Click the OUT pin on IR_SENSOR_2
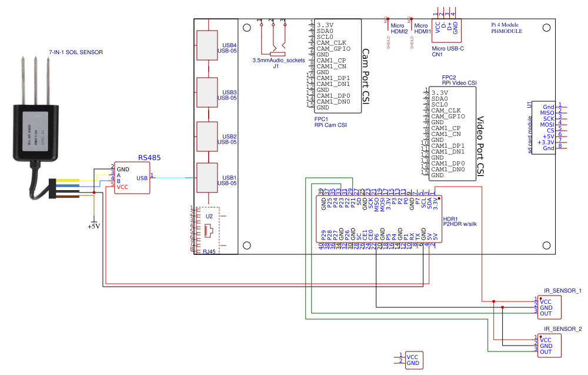 click(x=546, y=351)
